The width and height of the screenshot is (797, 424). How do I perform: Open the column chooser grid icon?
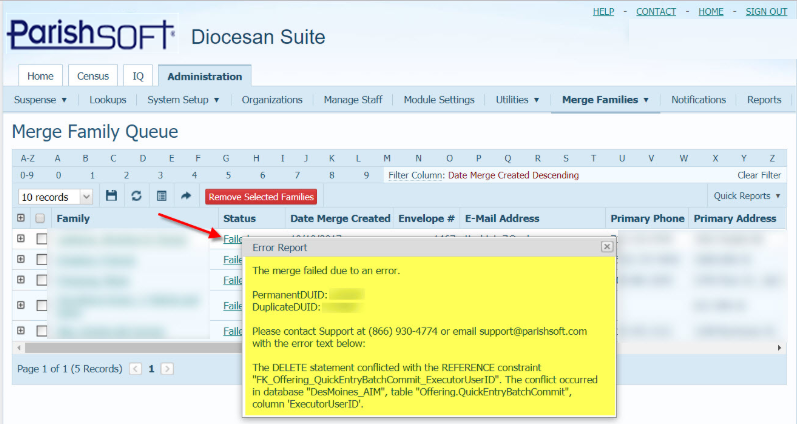pos(162,196)
